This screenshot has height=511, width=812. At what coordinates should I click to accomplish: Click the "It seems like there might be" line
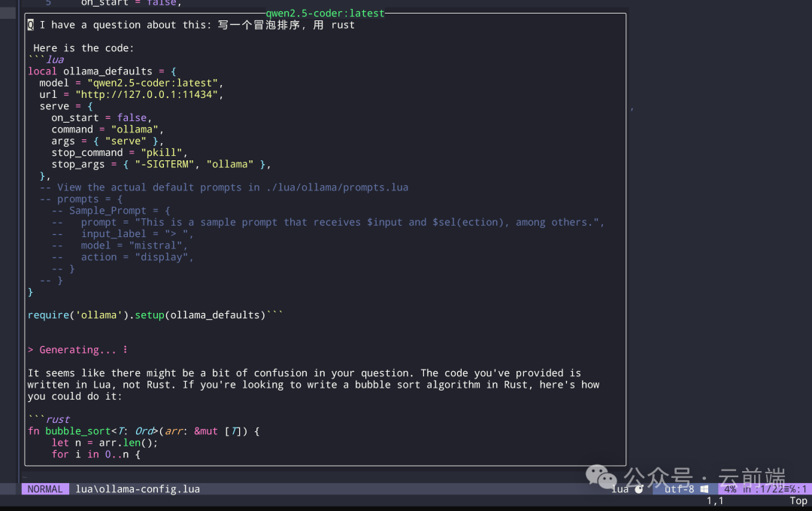(x=304, y=373)
